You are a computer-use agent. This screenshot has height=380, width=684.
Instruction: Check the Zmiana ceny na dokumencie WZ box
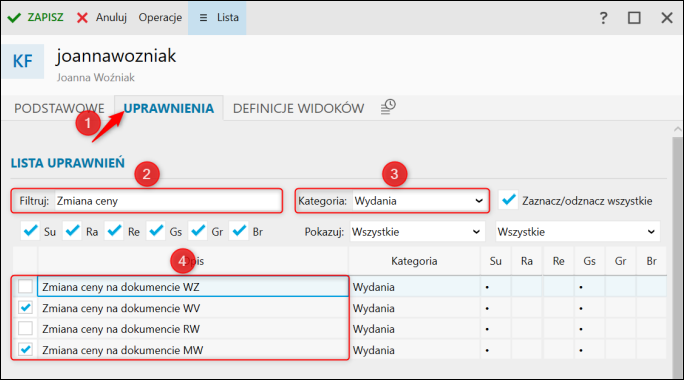[25, 287]
